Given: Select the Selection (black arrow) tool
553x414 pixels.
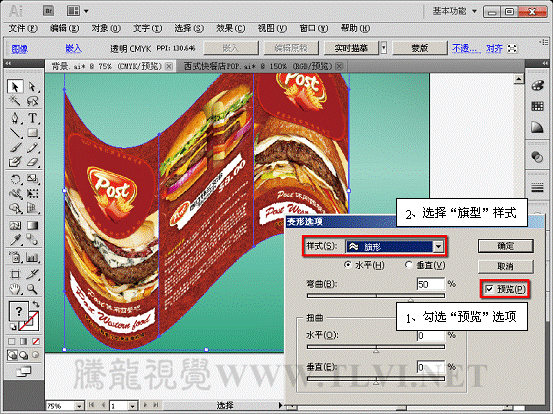Looking at the screenshot, I should [15, 87].
